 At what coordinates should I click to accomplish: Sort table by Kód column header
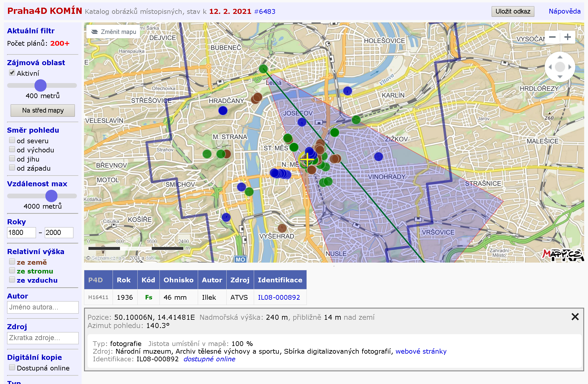pos(148,280)
